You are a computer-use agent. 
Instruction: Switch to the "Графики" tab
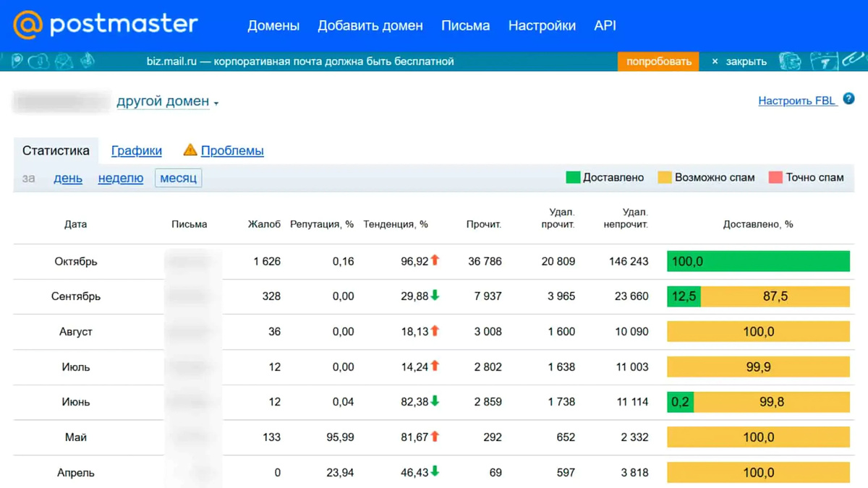pos(137,150)
